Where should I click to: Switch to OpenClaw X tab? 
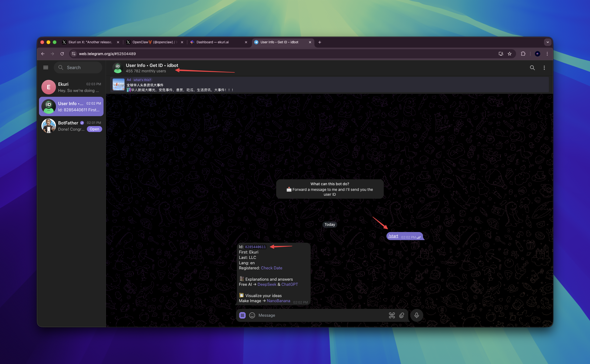[x=152, y=42]
